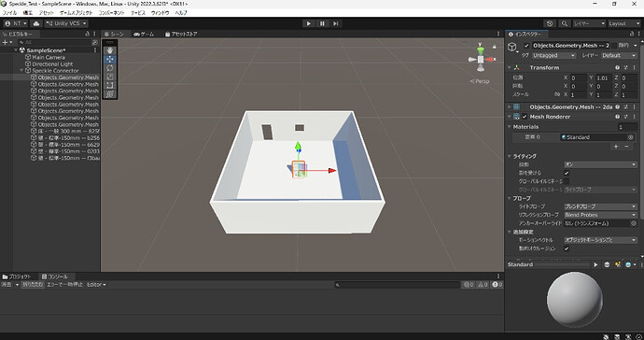The height and width of the screenshot is (340, 644).
Task: Open Cast Shadows dropdown in Lighting
Action: pos(600,164)
